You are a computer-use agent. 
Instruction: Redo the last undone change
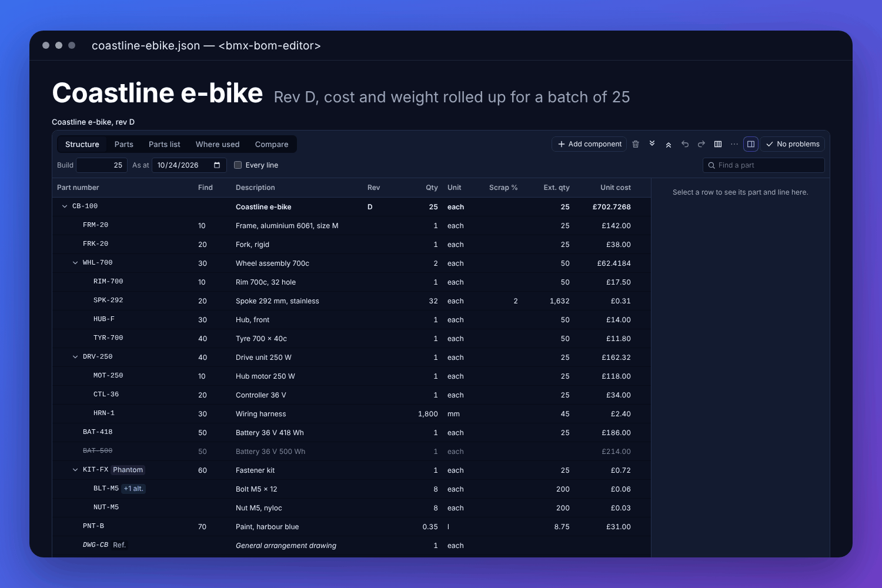pyautogui.click(x=701, y=144)
